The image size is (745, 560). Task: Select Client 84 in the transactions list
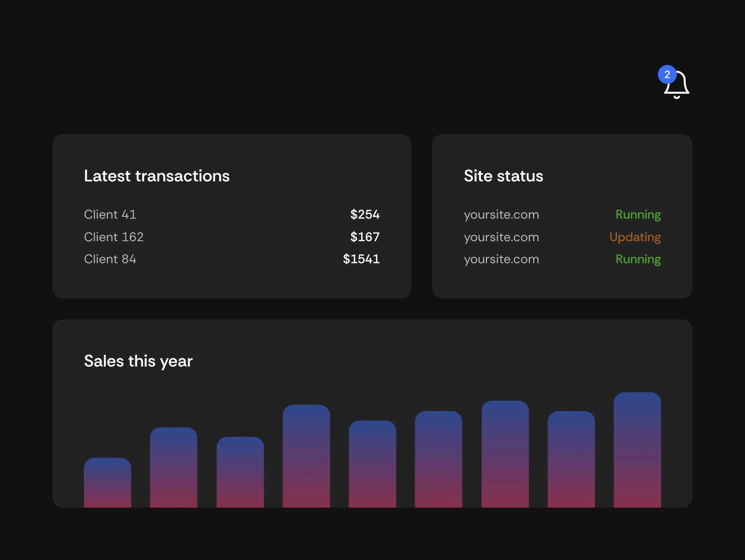(110, 259)
